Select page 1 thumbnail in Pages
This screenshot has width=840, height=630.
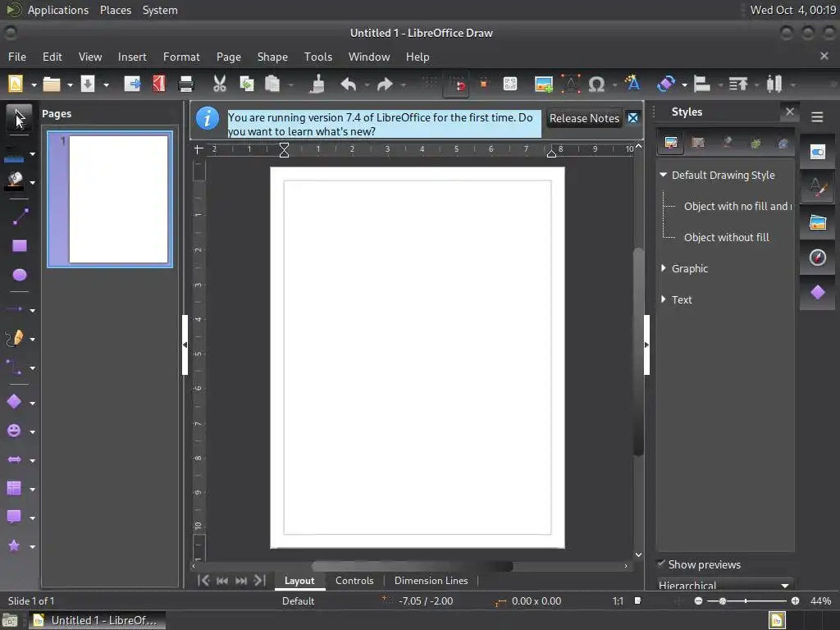[110, 199]
